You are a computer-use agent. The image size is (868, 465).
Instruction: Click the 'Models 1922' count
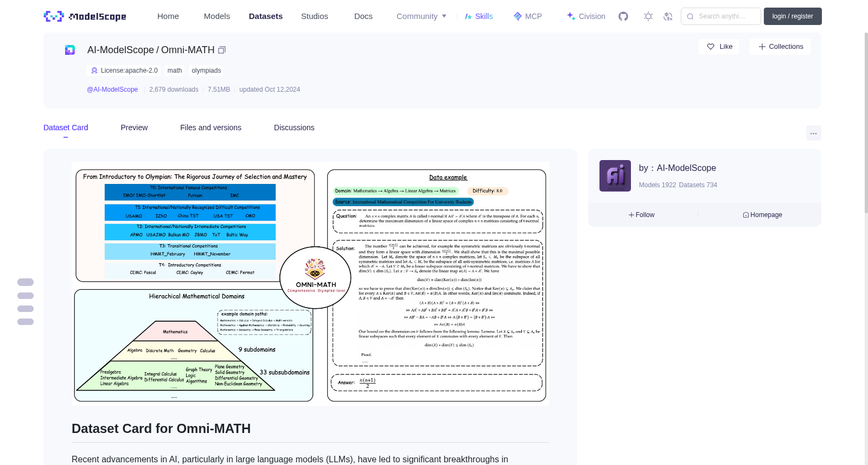tap(658, 185)
